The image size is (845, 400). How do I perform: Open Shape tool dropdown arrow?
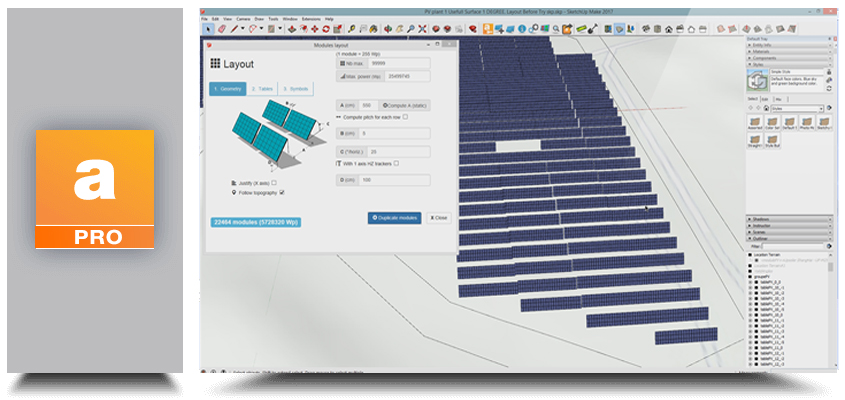280,29
